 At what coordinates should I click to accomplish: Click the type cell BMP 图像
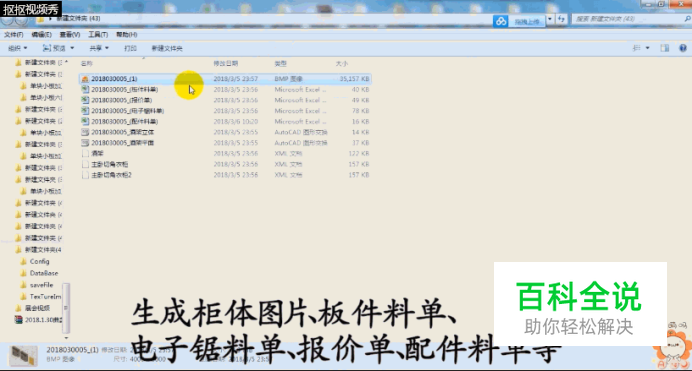[289, 79]
